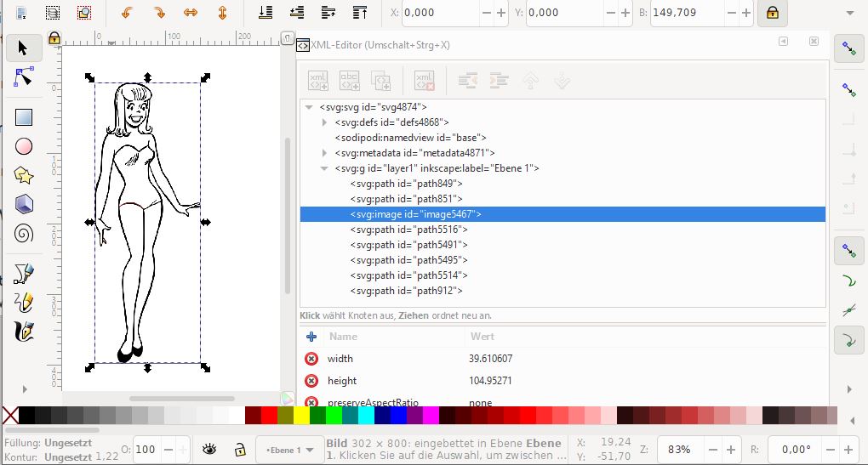Toggle the current layer lock icon

[x=240, y=449]
